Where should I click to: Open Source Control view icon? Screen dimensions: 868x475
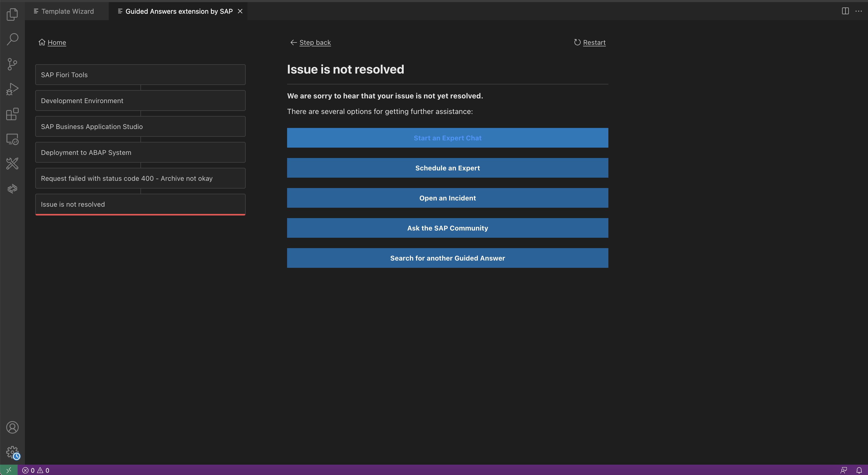12,64
